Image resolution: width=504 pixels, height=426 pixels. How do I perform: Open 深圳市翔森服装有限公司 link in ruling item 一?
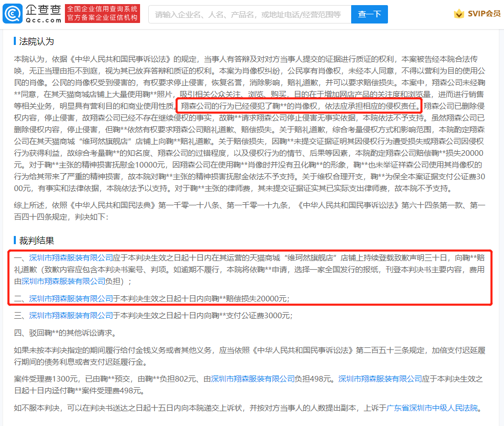[71, 257]
